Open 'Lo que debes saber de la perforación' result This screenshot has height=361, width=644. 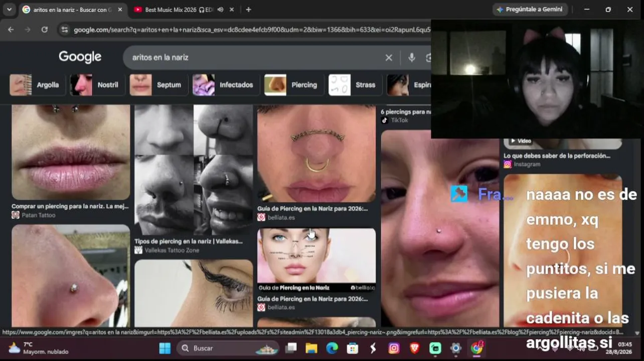click(557, 156)
